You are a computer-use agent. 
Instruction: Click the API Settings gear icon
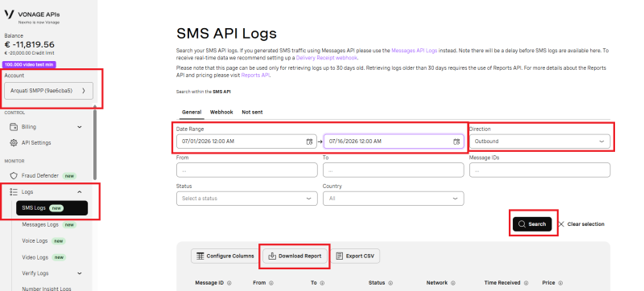pyautogui.click(x=14, y=143)
